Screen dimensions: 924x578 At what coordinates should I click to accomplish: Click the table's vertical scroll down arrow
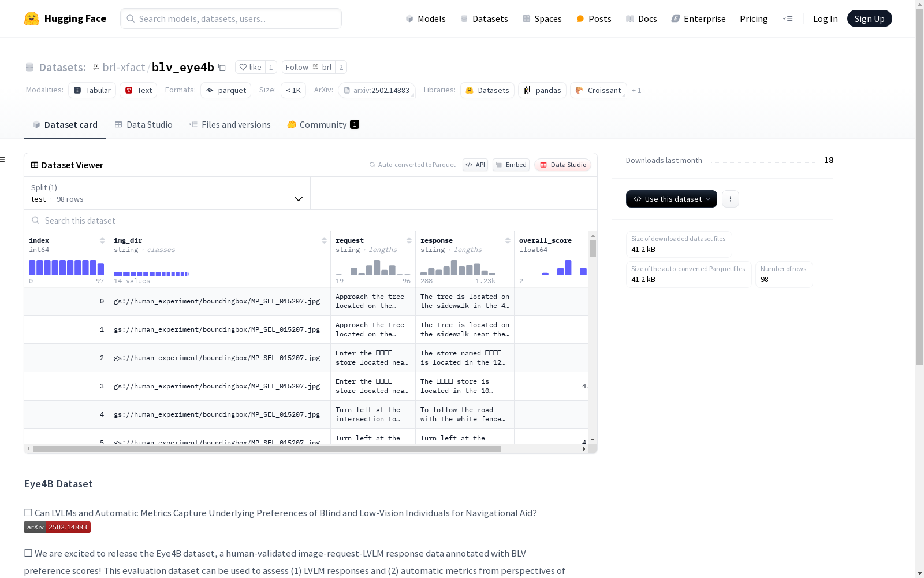[593, 440]
